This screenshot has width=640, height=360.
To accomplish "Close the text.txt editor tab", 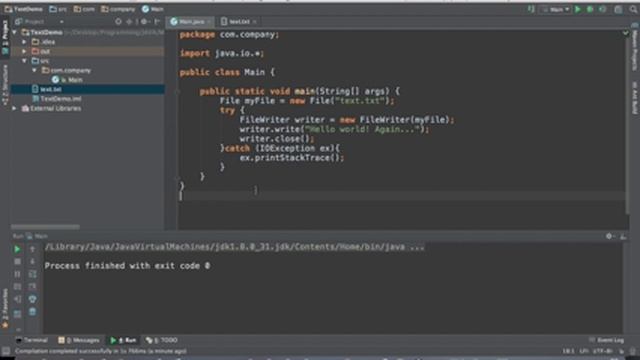I will (x=254, y=21).
